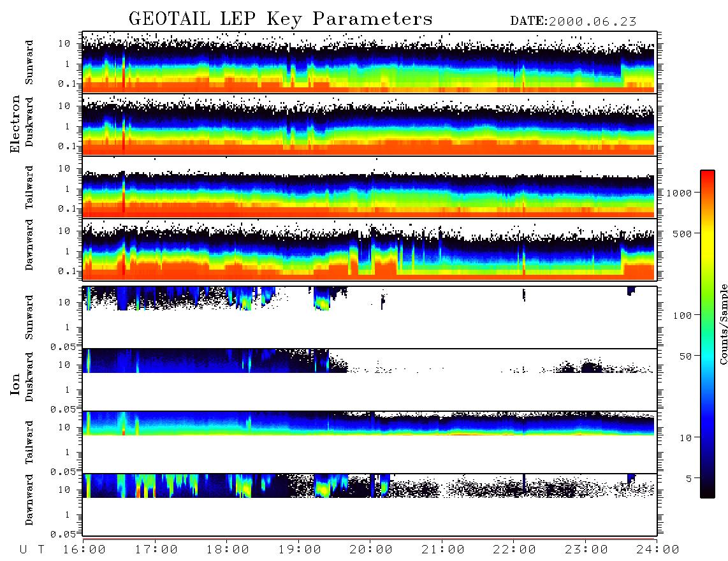Click the '19:00' time tick label
The image size is (728, 561).
[300, 550]
